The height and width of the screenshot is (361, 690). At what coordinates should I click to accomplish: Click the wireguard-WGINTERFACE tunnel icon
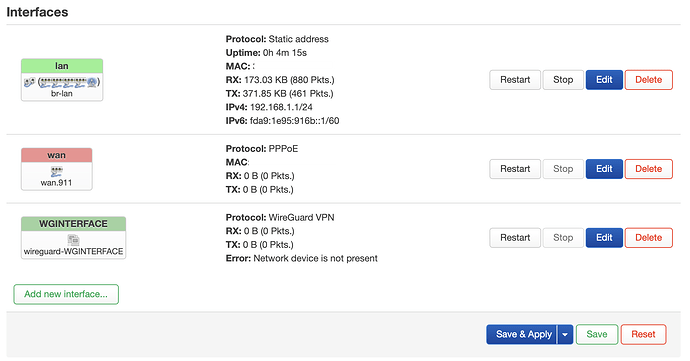(73, 240)
